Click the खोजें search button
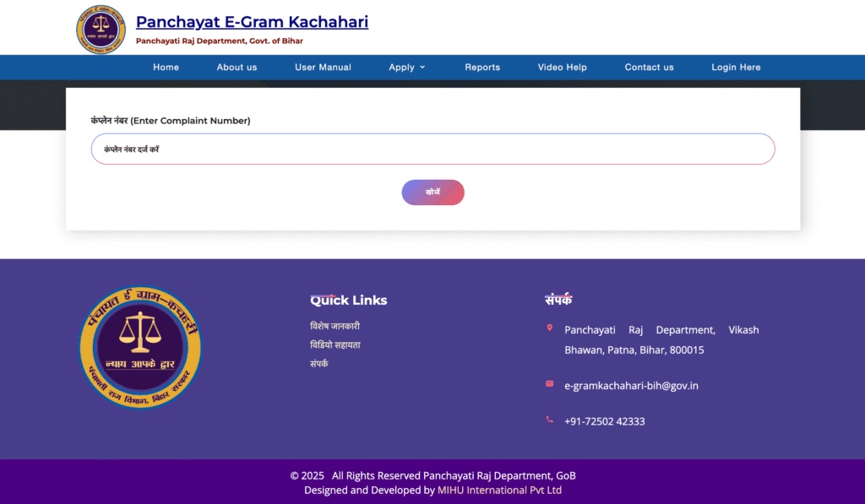This screenshot has height=504, width=865. click(x=433, y=192)
